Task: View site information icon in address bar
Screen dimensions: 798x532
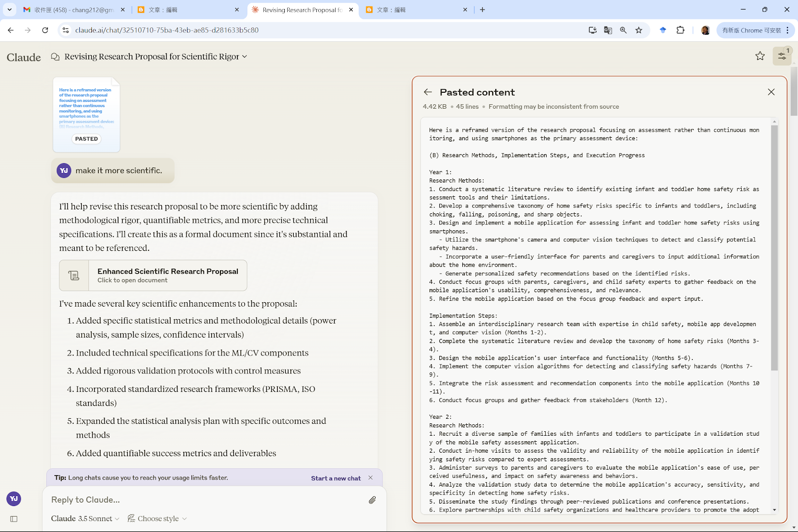Action: [65, 30]
